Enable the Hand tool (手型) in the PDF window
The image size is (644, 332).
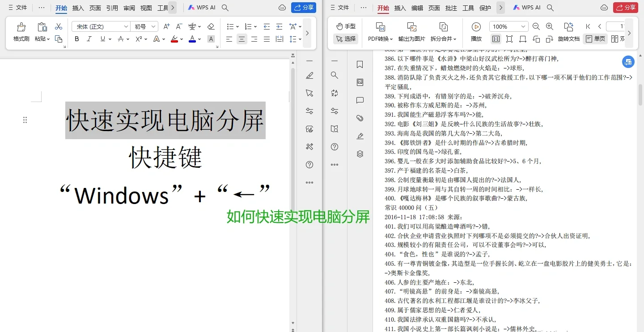[346, 26]
